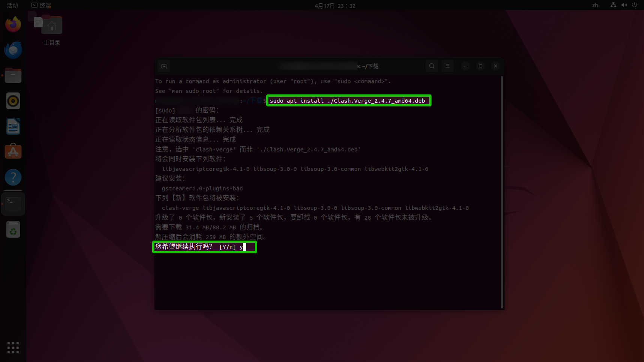This screenshot has width=644, height=362.
Task: Click the gstreamer1.0-plugins-bad suggested package text
Action: pyautogui.click(x=202, y=188)
